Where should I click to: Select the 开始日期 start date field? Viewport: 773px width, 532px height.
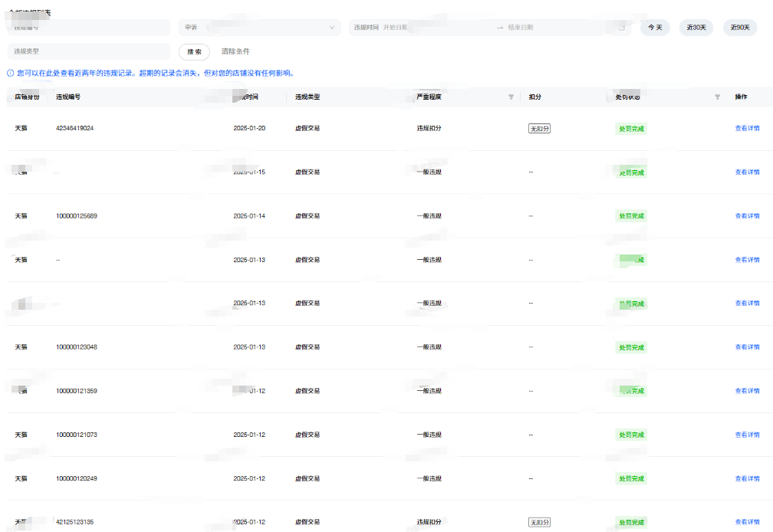pos(437,28)
